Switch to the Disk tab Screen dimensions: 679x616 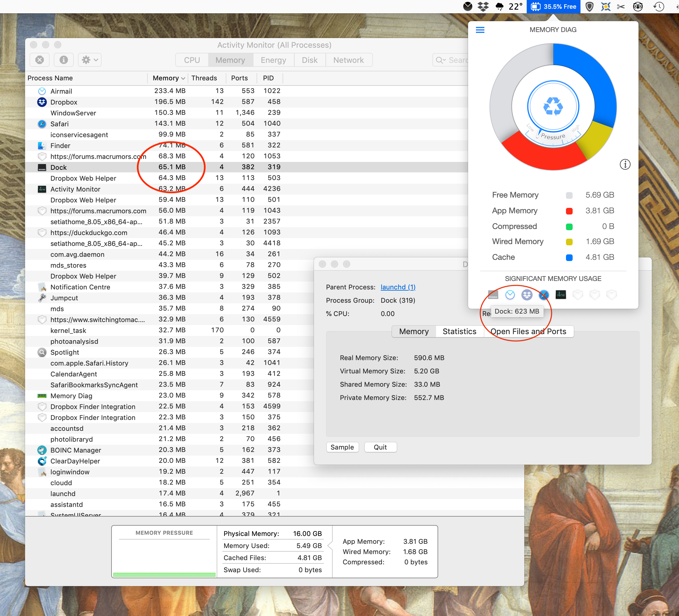tap(309, 60)
